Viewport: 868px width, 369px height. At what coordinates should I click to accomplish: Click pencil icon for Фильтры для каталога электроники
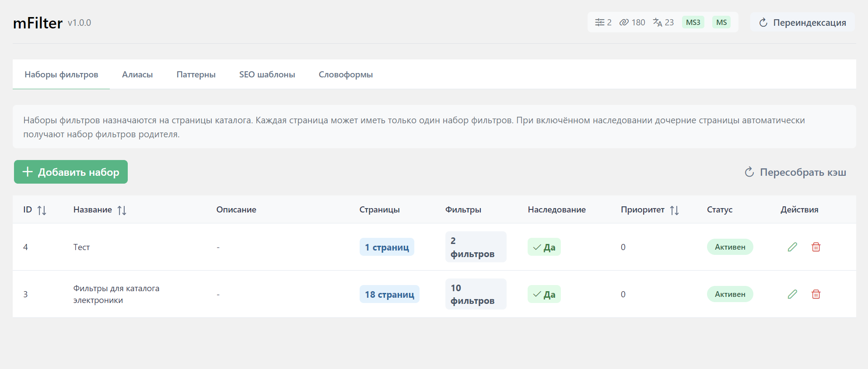tap(792, 294)
